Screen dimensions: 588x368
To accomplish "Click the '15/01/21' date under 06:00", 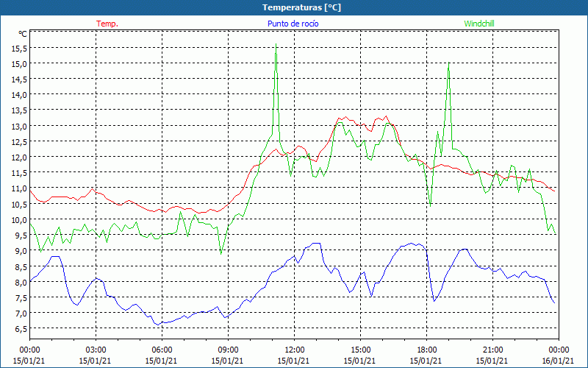I will point(161,361).
